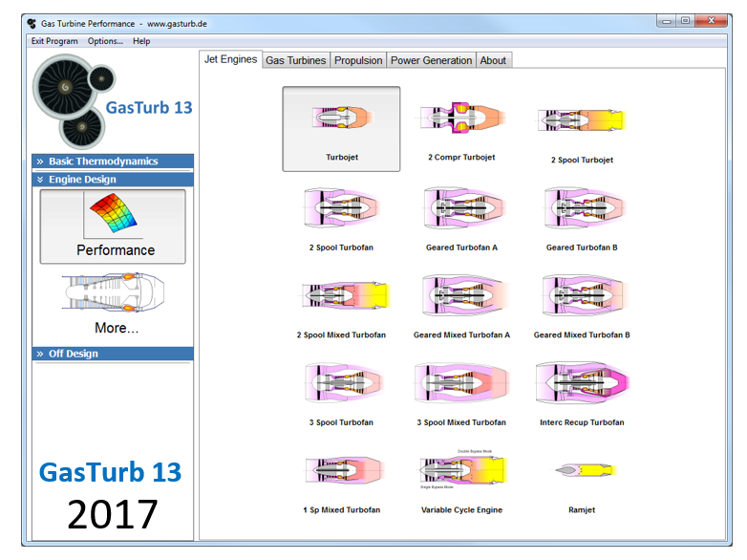Image resolution: width=747 pixels, height=560 pixels.
Task: Open the Options menu
Action: click(x=105, y=41)
